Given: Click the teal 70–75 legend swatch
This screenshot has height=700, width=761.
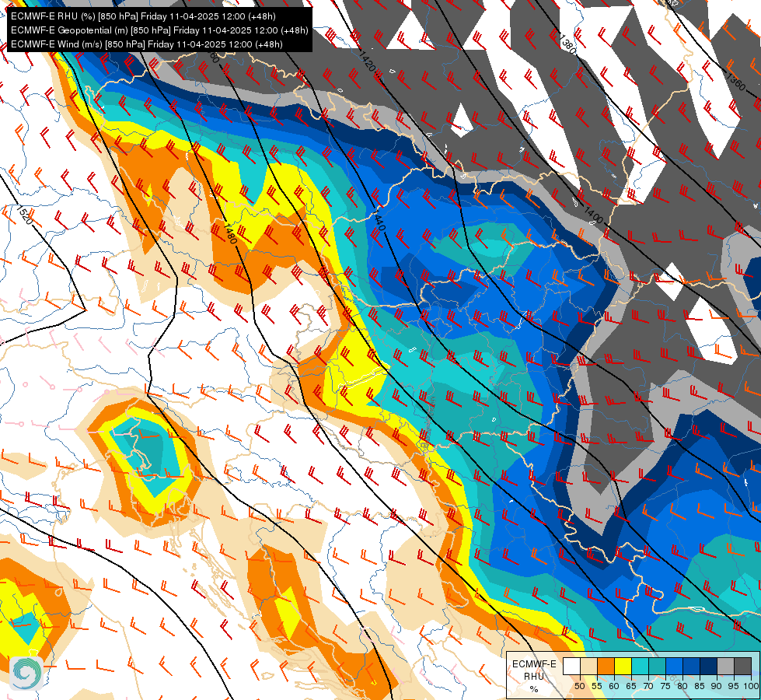Looking at the screenshot, I should click(x=657, y=666).
